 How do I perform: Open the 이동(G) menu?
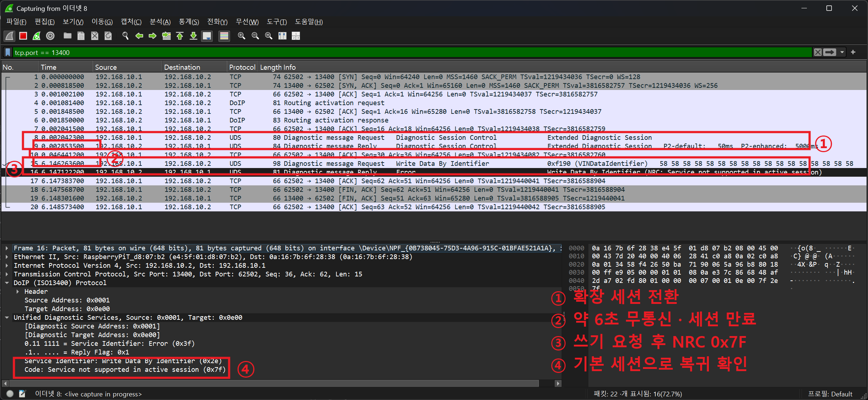(102, 22)
